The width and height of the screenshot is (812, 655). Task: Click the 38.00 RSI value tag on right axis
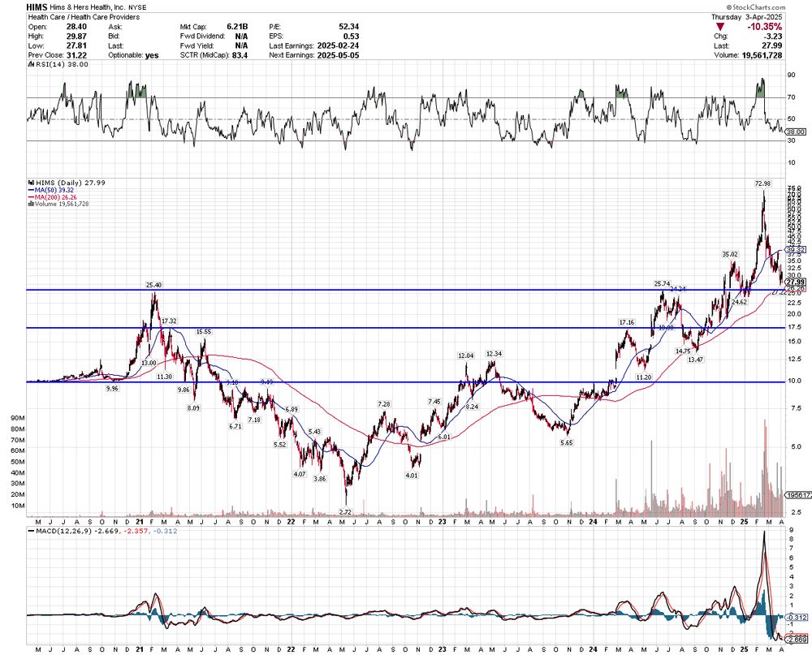pyautogui.click(x=796, y=132)
